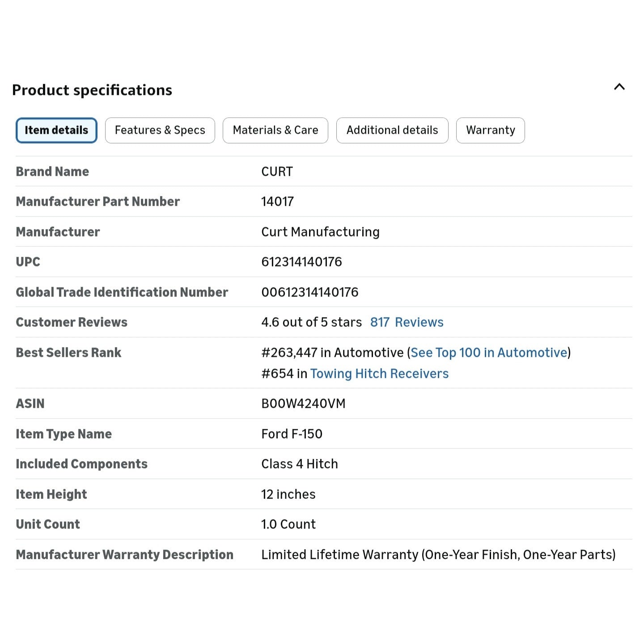The width and height of the screenshot is (644, 644).
Task: Click the UPC number 612314140176
Action: tap(301, 262)
